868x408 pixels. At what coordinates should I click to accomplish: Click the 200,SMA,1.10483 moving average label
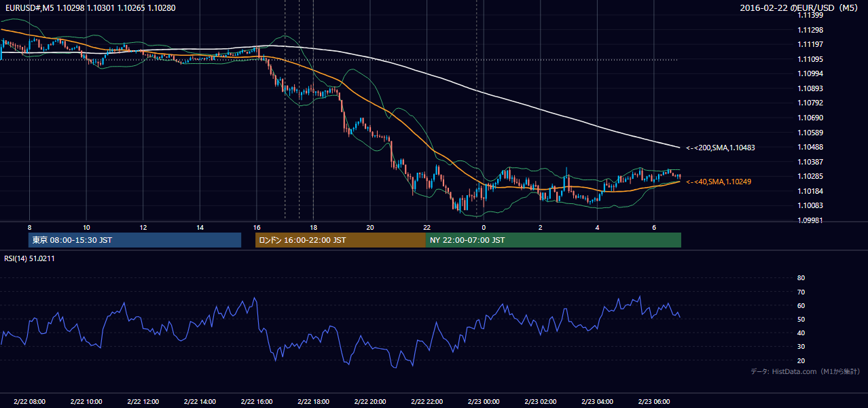coord(721,148)
